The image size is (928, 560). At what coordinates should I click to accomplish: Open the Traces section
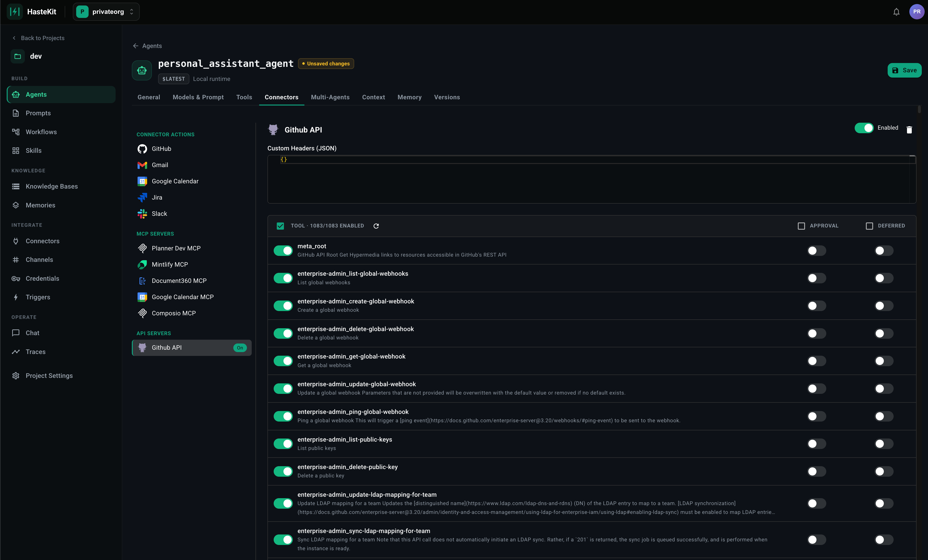(x=61, y=352)
